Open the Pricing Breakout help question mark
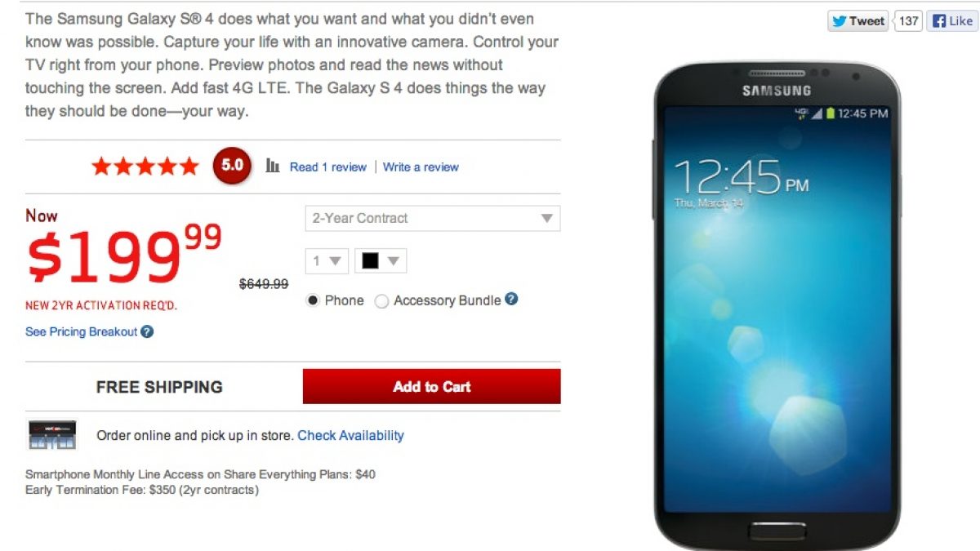 coord(147,331)
